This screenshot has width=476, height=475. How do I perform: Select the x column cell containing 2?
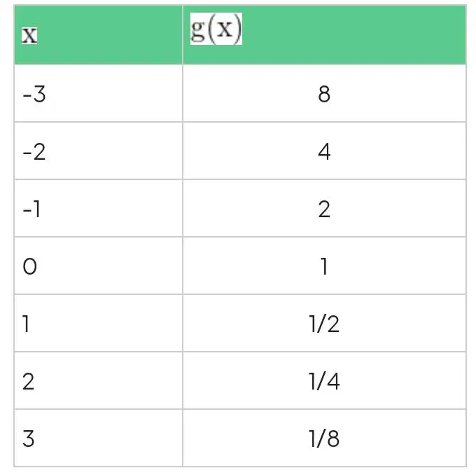point(99,380)
